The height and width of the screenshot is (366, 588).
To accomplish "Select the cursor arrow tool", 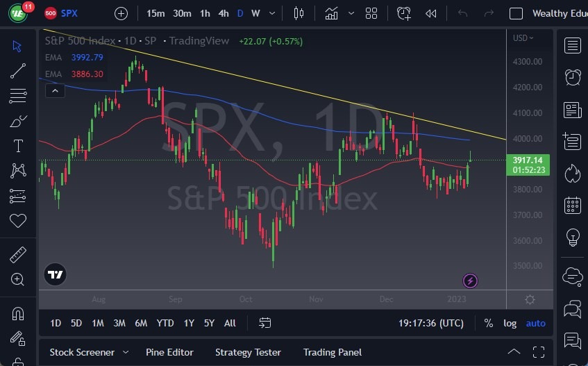I will tap(17, 46).
